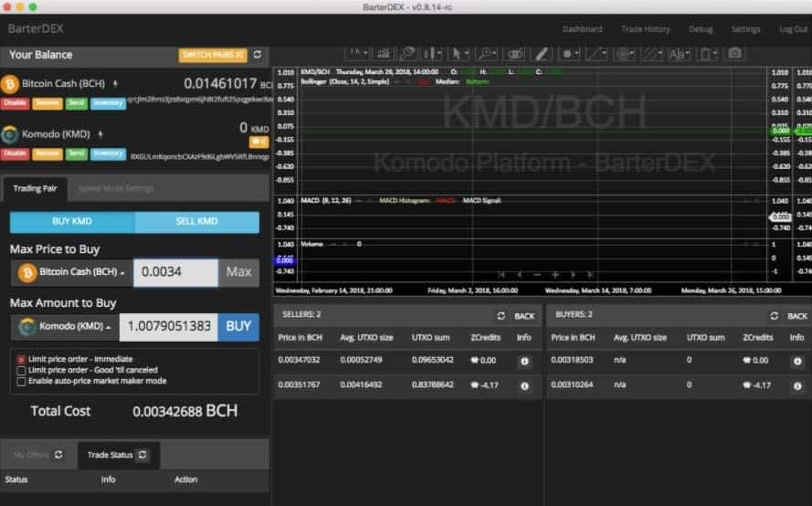Click Log Out in the top navigation
The image size is (812, 506).
794,29
